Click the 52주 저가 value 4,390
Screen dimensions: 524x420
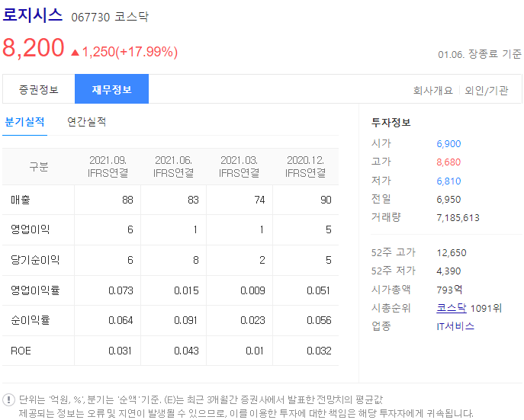point(448,271)
